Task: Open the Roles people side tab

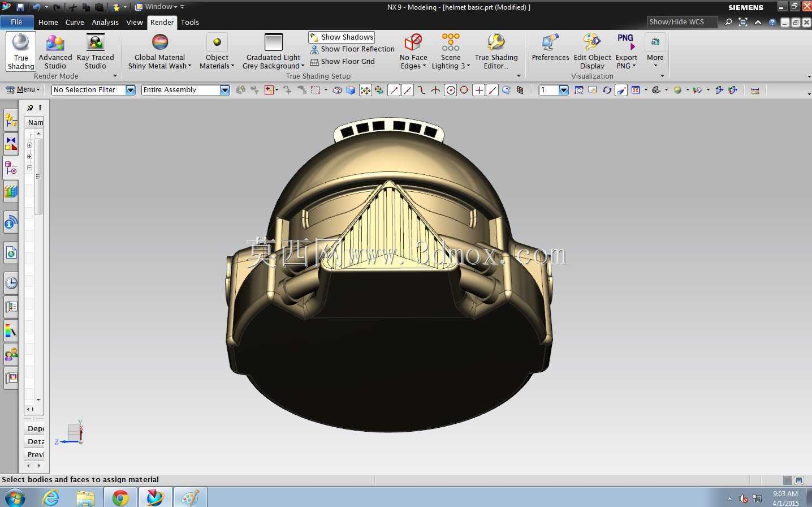Action: 11,354
